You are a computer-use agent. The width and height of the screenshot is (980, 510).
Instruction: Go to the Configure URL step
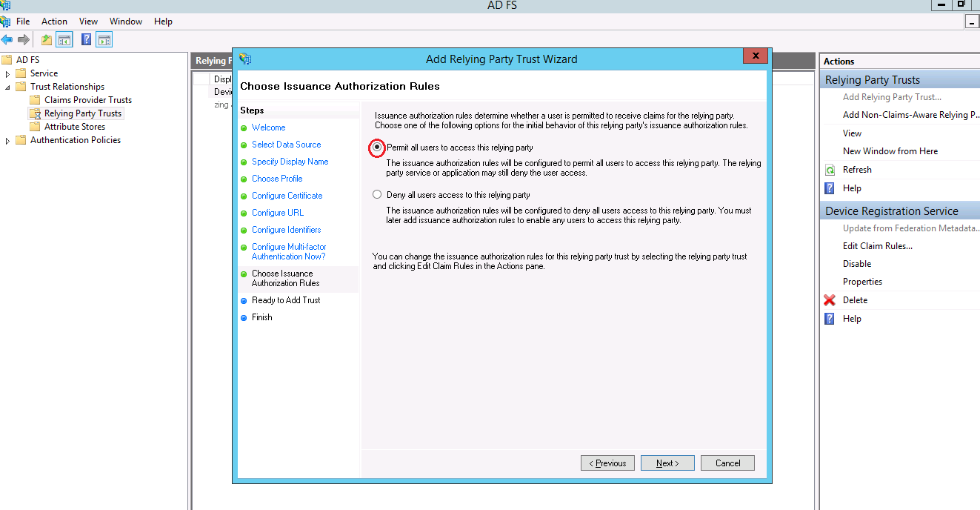click(278, 213)
